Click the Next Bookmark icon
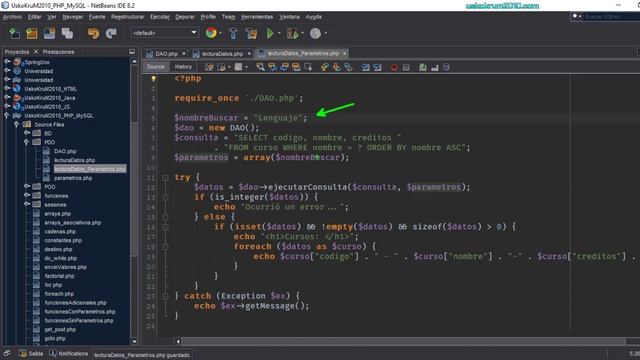The width and height of the screenshot is (640, 360). coord(336,67)
